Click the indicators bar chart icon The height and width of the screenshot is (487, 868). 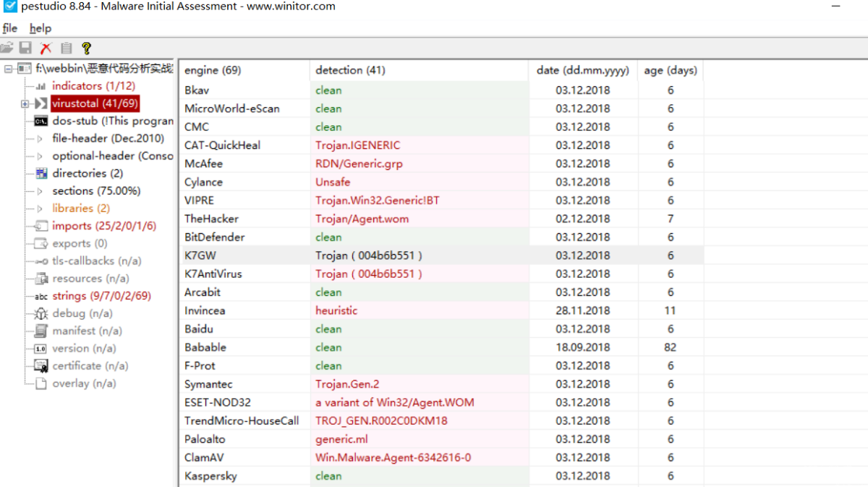[41, 86]
